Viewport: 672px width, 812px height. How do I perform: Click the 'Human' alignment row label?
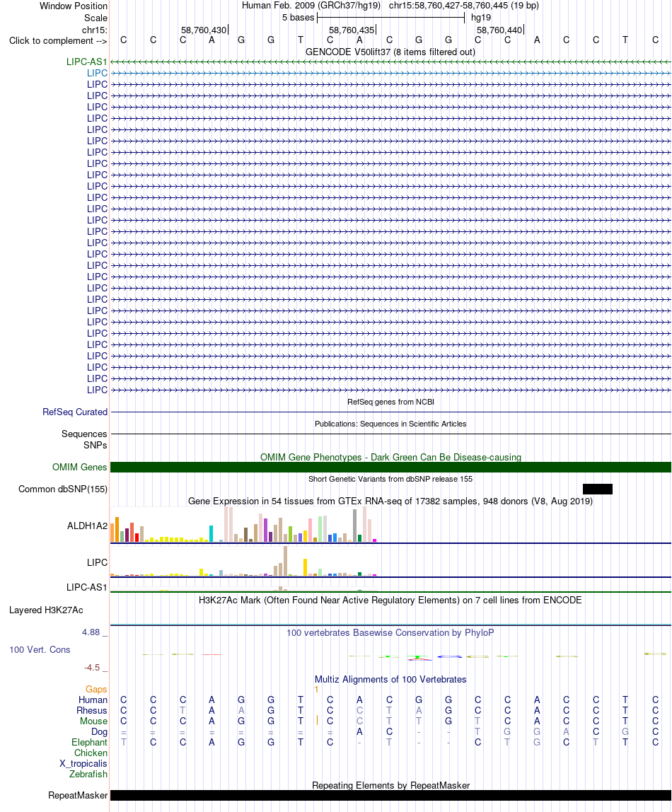point(93,700)
